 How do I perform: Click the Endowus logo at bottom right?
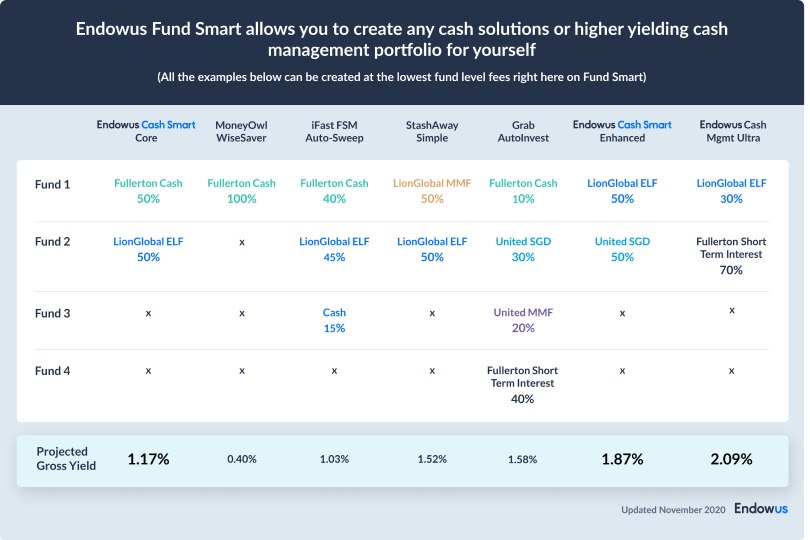760,509
